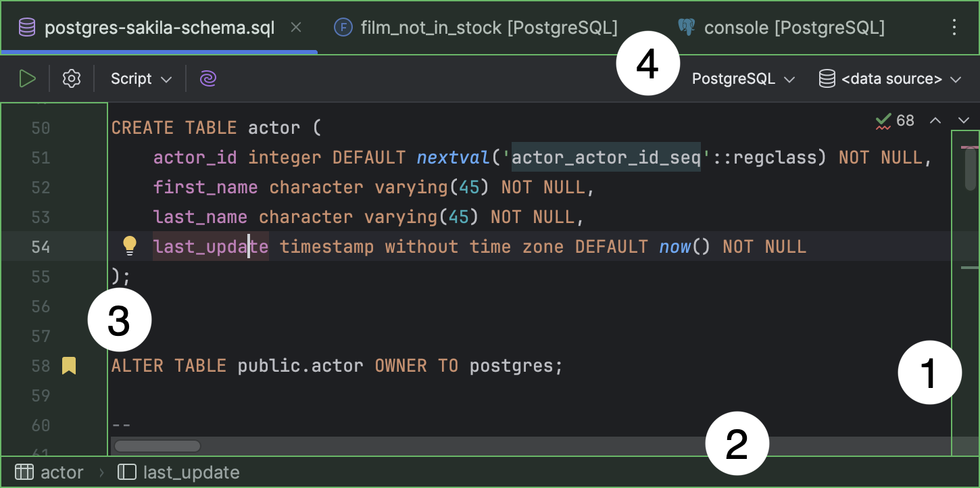The width and height of the screenshot is (980, 488).
Task: Open the Script run mode dropdown
Action: pyautogui.click(x=140, y=78)
